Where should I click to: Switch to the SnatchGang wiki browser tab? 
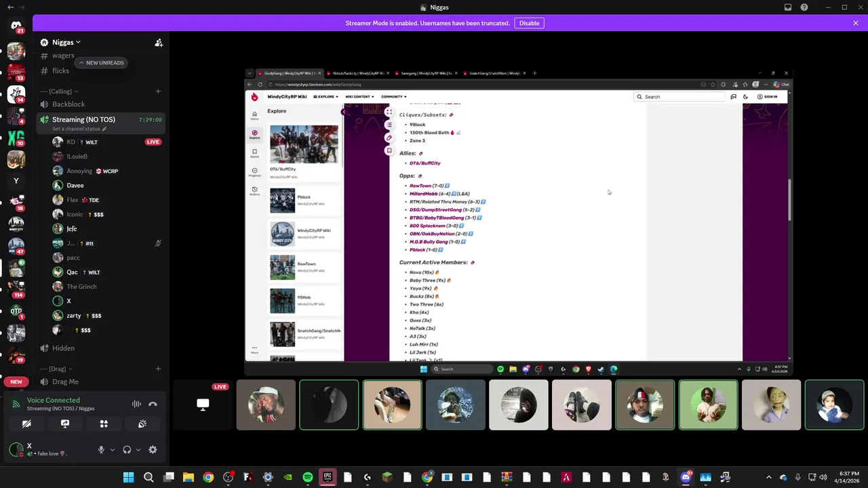click(x=494, y=73)
